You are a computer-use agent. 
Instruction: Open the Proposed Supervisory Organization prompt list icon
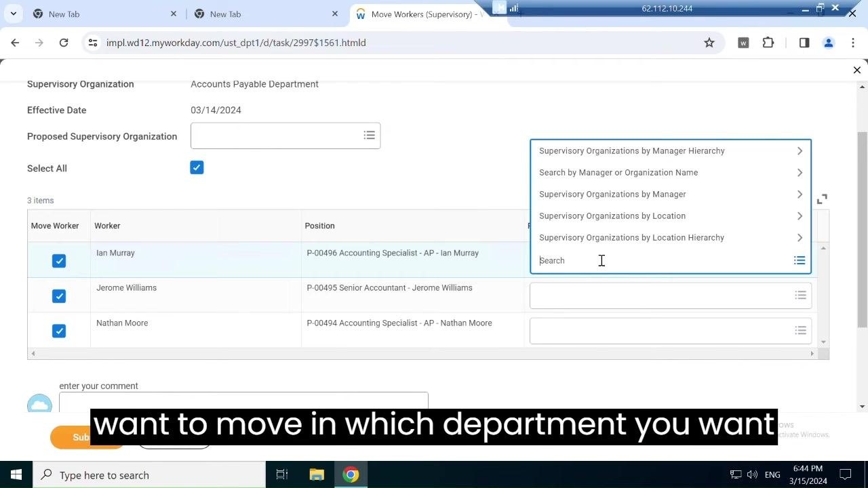click(x=369, y=136)
